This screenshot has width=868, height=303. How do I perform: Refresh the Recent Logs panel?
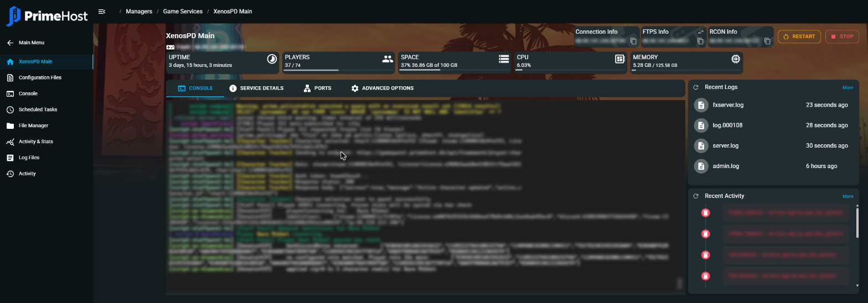[x=696, y=87]
